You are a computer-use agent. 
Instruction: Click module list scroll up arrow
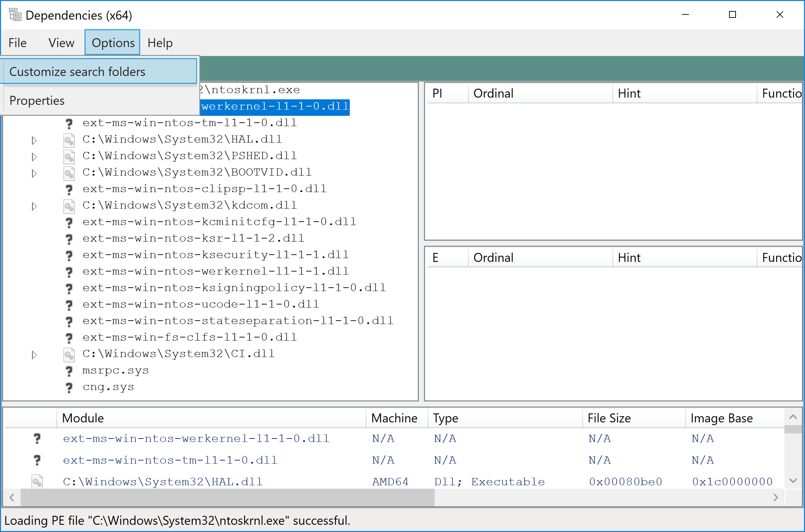pyautogui.click(x=793, y=417)
